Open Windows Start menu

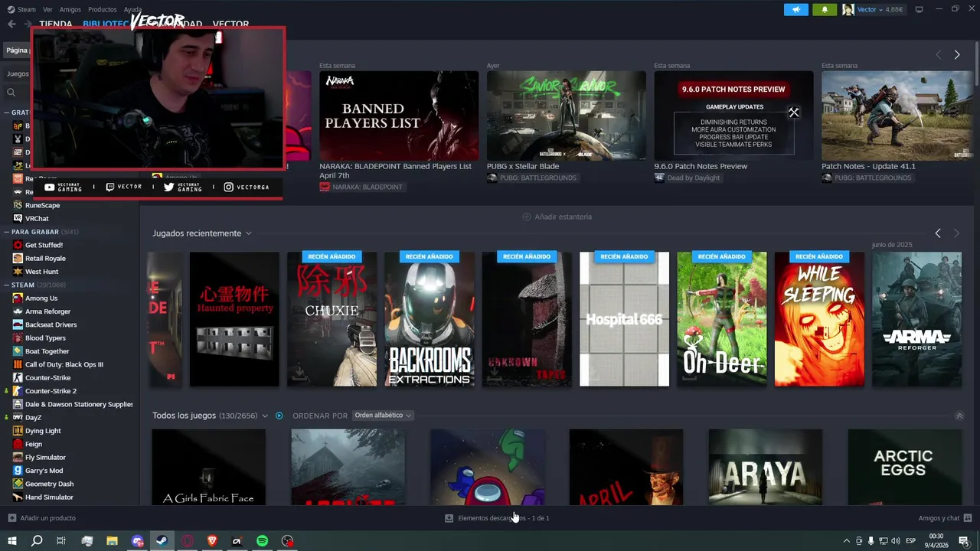(11, 541)
